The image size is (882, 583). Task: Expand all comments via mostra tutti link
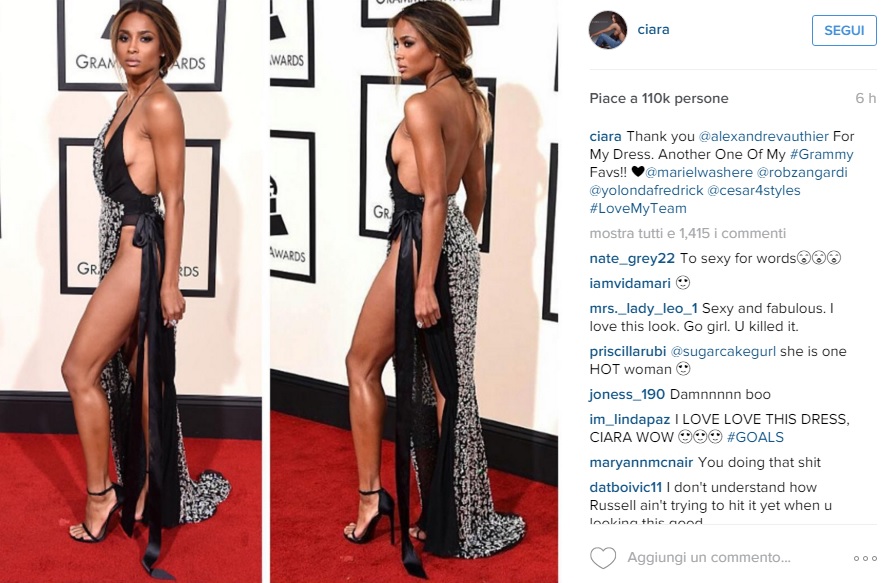(x=687, y=233)
